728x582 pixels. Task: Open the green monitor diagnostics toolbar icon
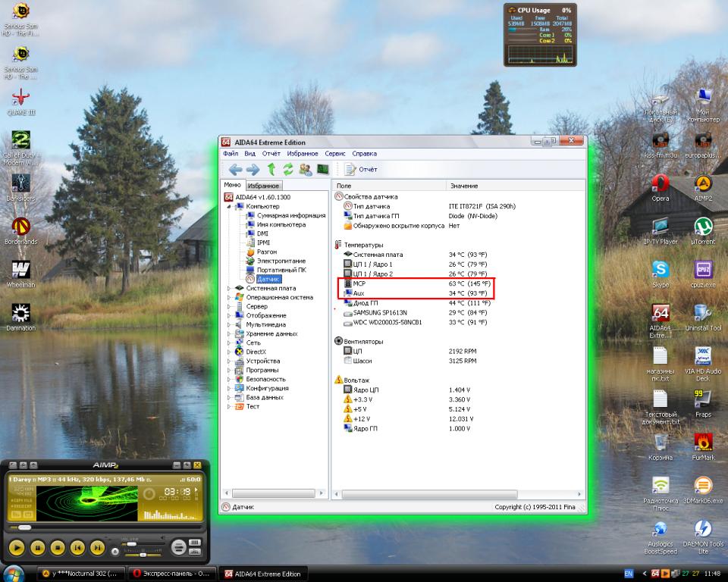click(x=323, y=170)
